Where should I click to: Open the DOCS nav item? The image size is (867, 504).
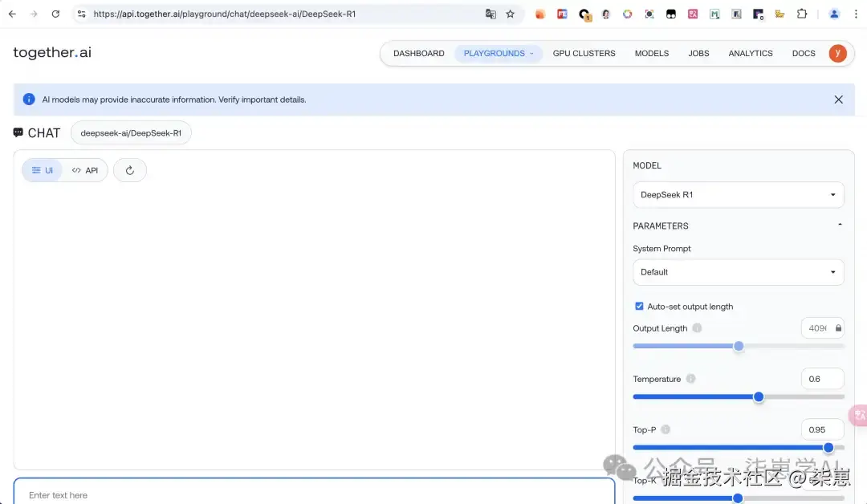(x=804, y=54)
